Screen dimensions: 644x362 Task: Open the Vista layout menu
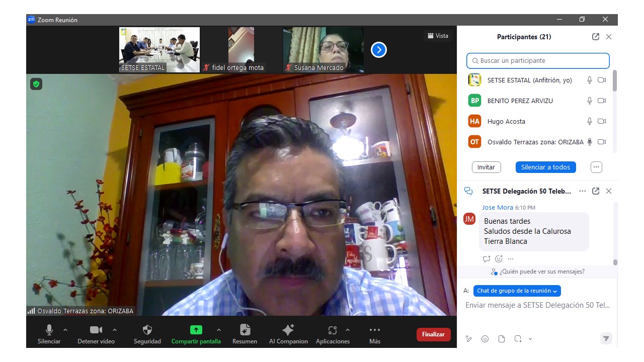pos(438,36)
